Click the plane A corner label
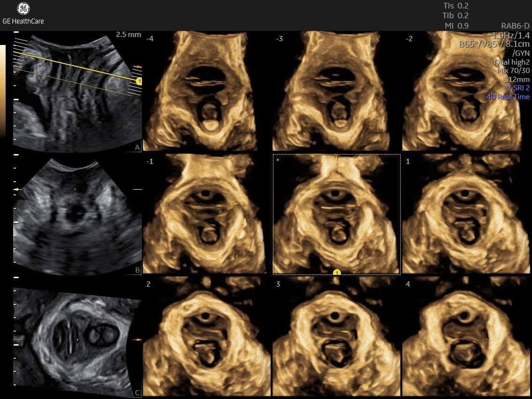The image size is (532, 399). (137, 148)
